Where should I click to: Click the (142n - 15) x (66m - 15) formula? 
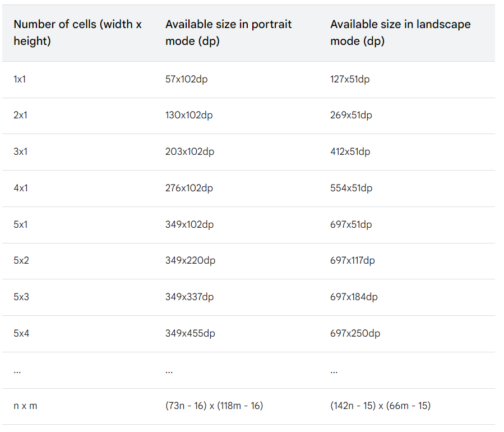pyautogui.click(x=380, y=406)
